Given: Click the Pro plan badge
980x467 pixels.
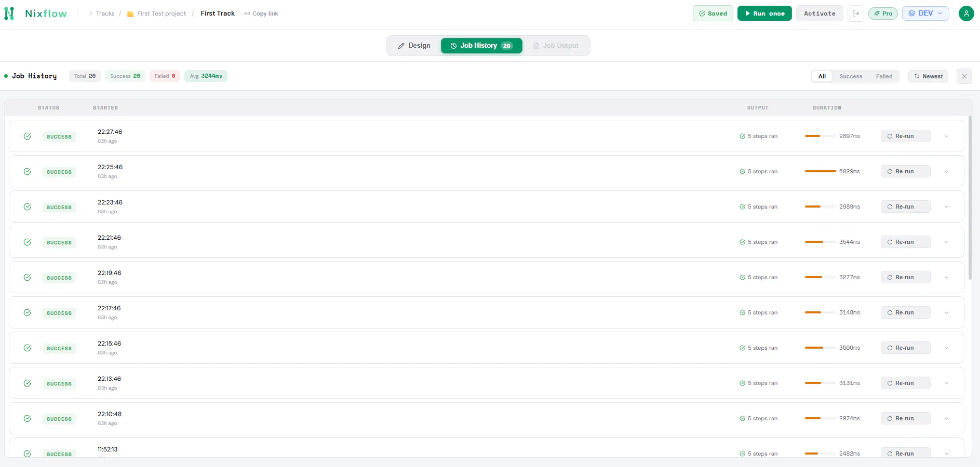Looking at the screenshot, I should pos(883,13).
